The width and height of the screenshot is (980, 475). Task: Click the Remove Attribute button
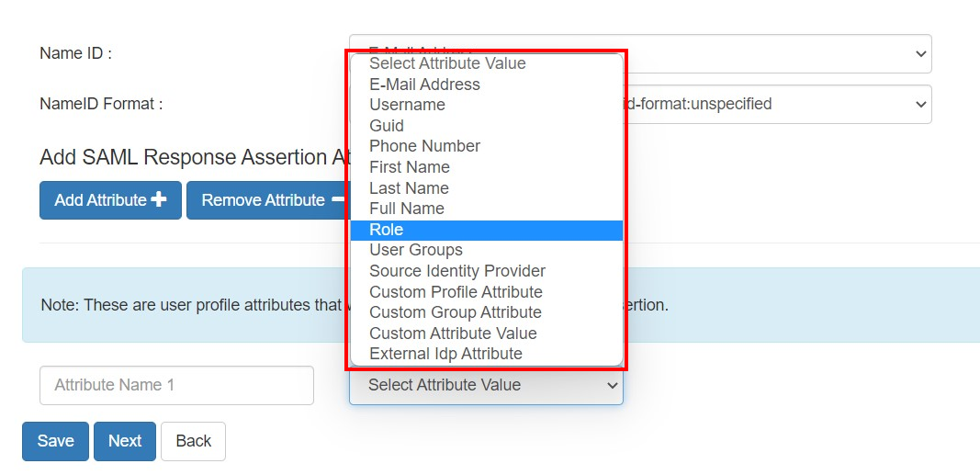coord(269,200)
